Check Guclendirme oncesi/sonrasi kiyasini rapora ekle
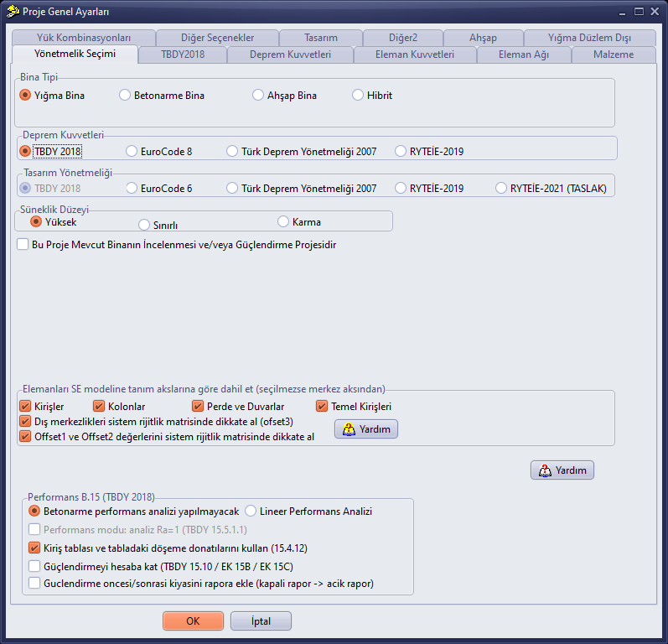668x644 pixels. tap(201, 583)
